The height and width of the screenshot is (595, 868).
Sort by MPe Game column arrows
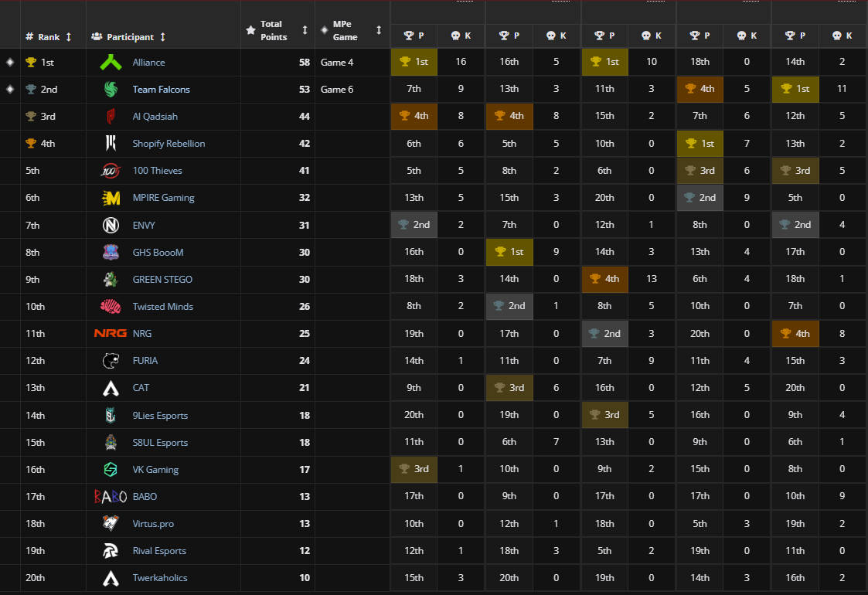coord(379,30)
